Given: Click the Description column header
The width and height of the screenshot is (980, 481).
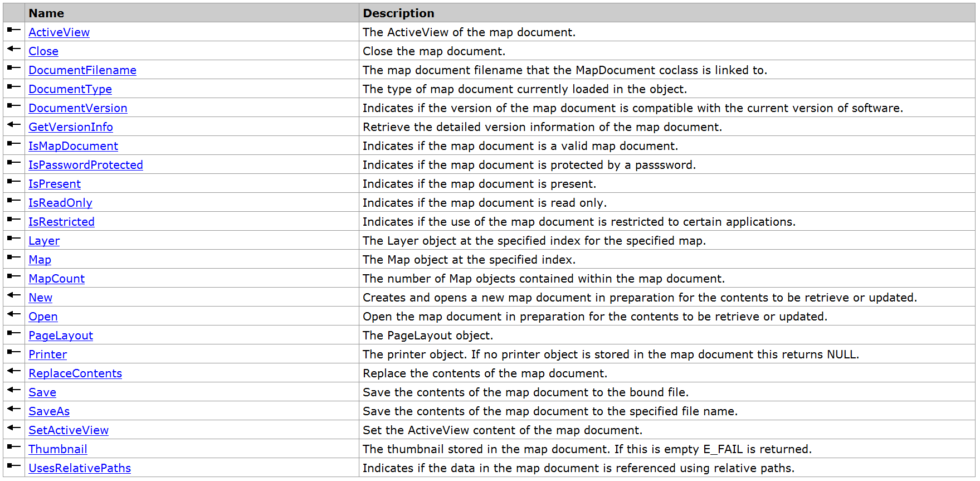Looking at the screenshot, I should coord(398,13).
